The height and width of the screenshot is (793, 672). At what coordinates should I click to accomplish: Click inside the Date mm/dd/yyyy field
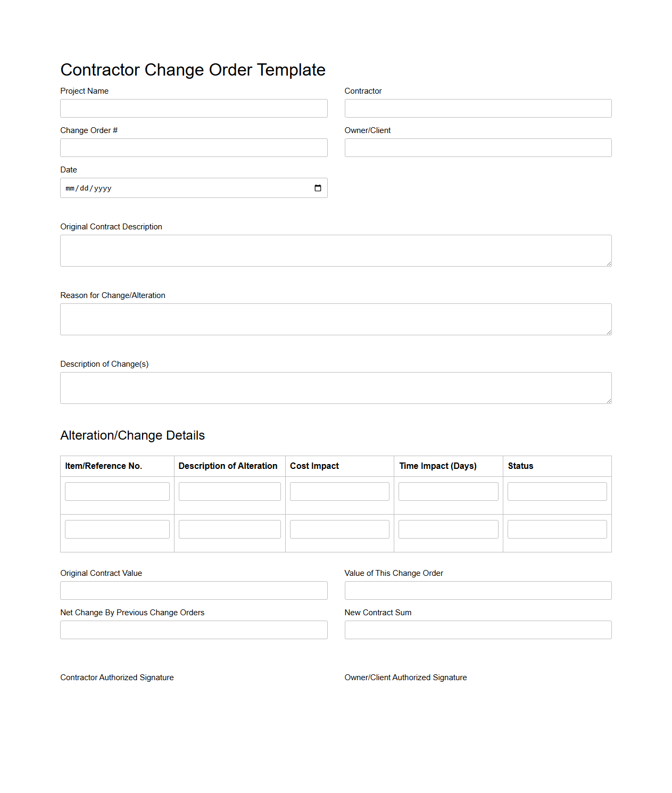(160, 188)
